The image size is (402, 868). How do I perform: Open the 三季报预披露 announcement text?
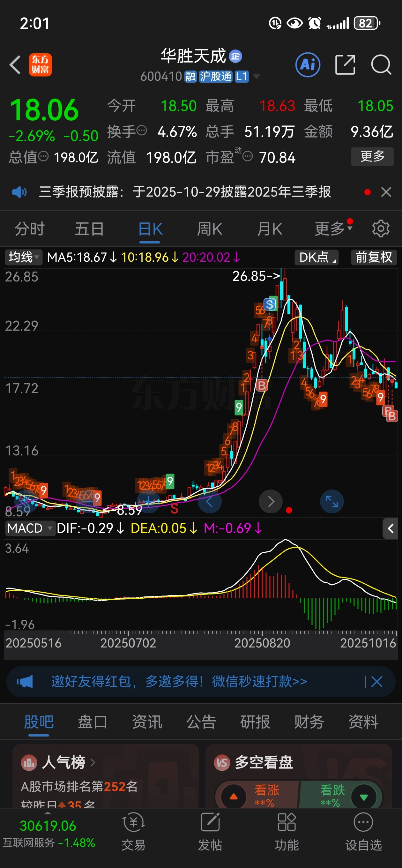185,192
